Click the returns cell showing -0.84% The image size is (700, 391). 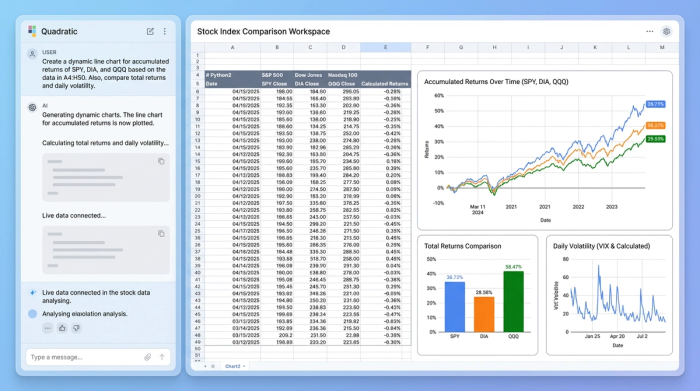[385, 328]
